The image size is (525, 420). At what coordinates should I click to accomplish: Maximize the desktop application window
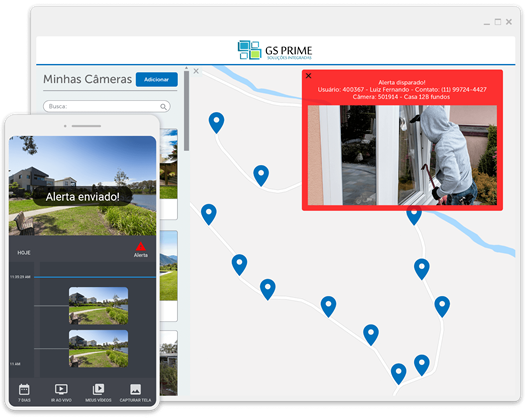498,22
